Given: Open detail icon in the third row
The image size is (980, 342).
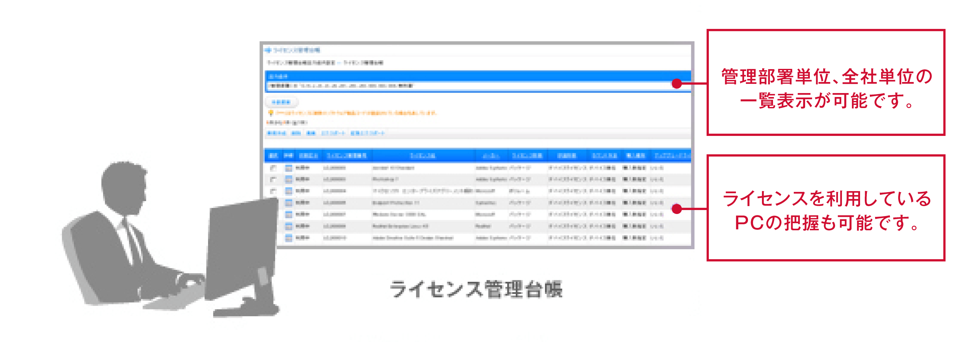Looking at the screenshot, I should point(289,191).
